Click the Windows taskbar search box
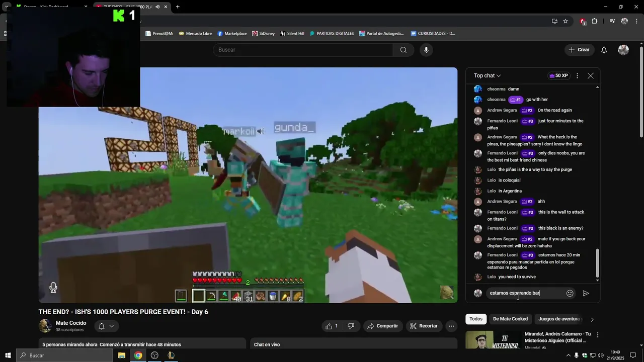This screenshot has width=644, height=362. 64,355
